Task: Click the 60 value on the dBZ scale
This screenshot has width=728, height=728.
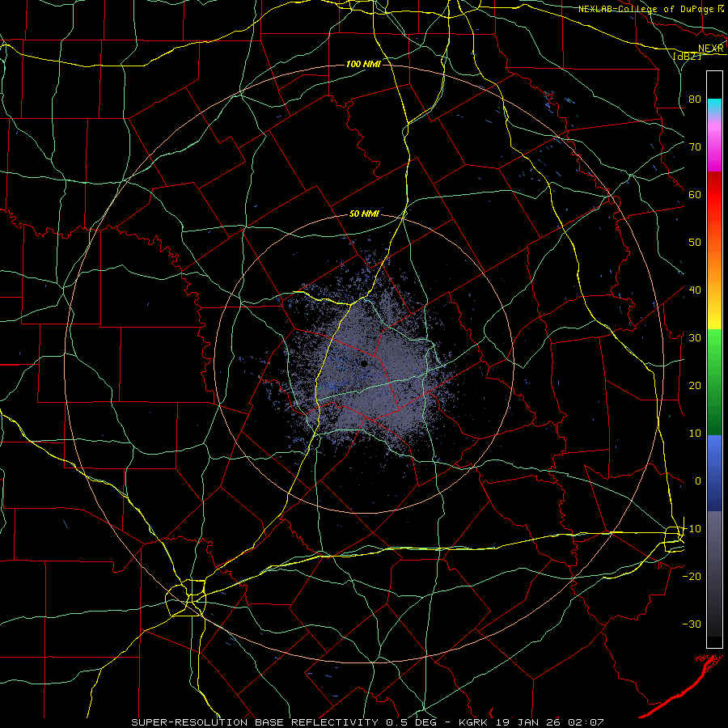Action: (695, 195)
